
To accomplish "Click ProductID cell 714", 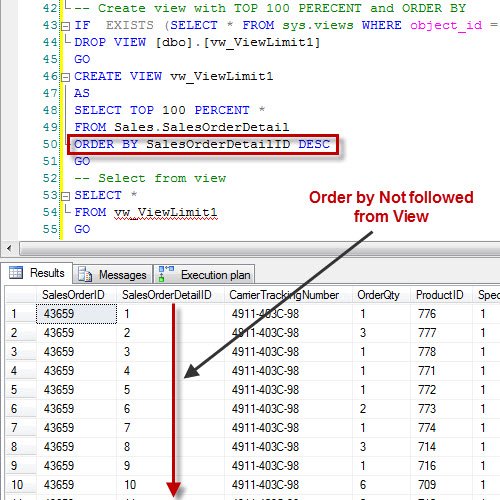I will pos(441,447).
